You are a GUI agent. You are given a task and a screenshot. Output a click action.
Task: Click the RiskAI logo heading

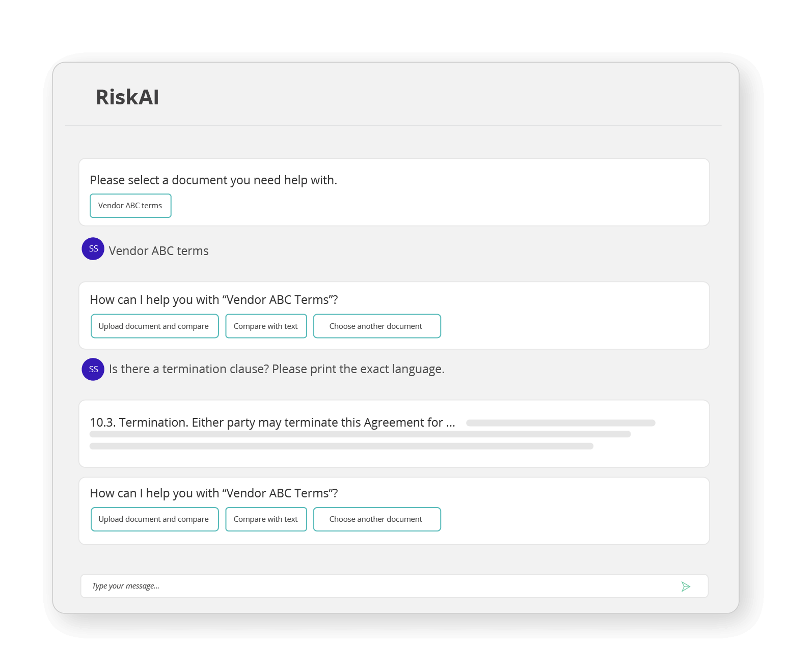tap(127, 97)
